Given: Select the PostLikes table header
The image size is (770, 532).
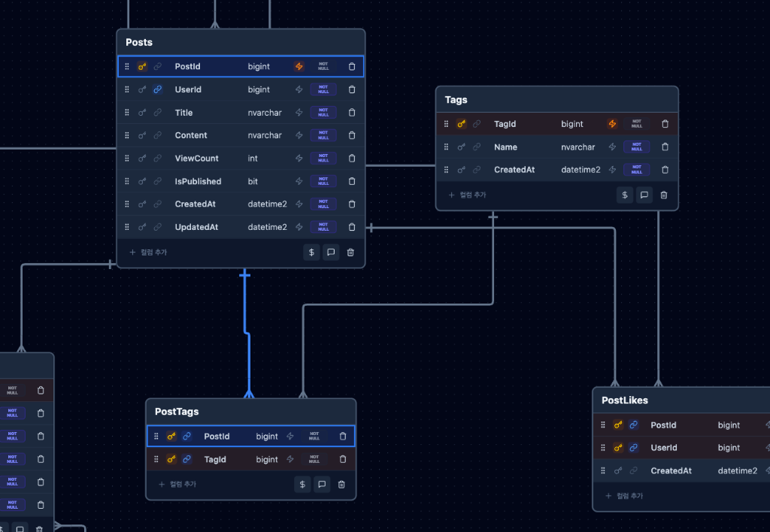Looking at the screenshot, I should click(x=624, y=401).
